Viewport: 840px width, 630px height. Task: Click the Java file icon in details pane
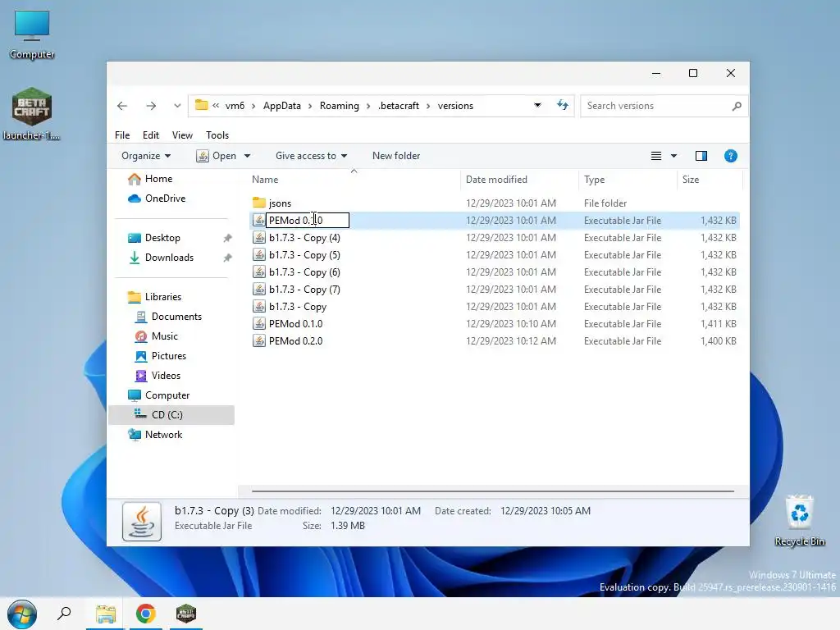pos(141,521)
